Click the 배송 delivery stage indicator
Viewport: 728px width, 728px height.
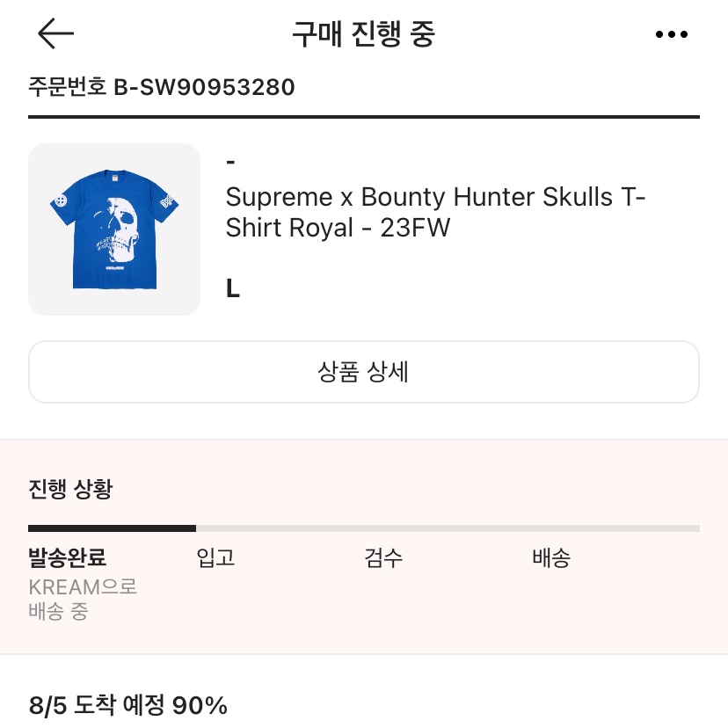[x=551, y=558]
